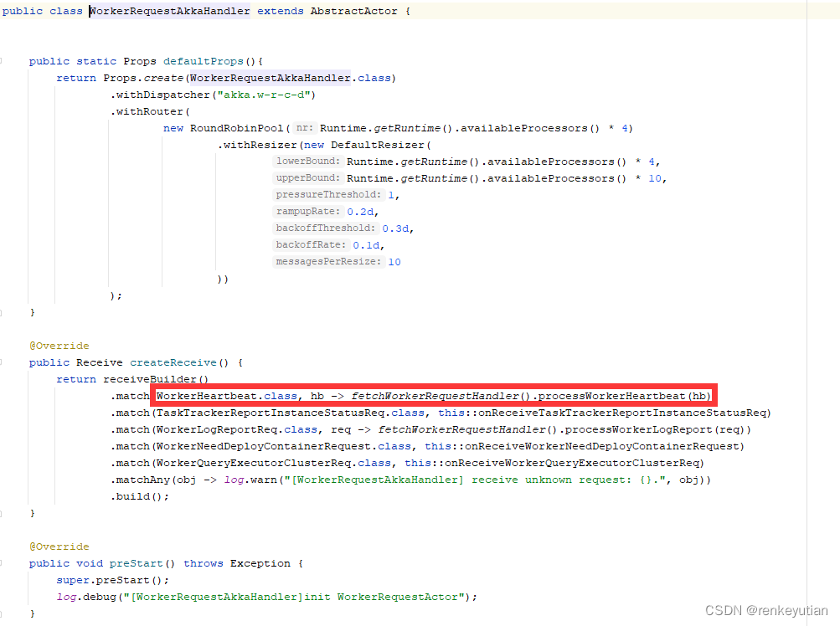Click TaskTrackerReportInstanceStatusReq.class argument

click(x=291, y=413)
